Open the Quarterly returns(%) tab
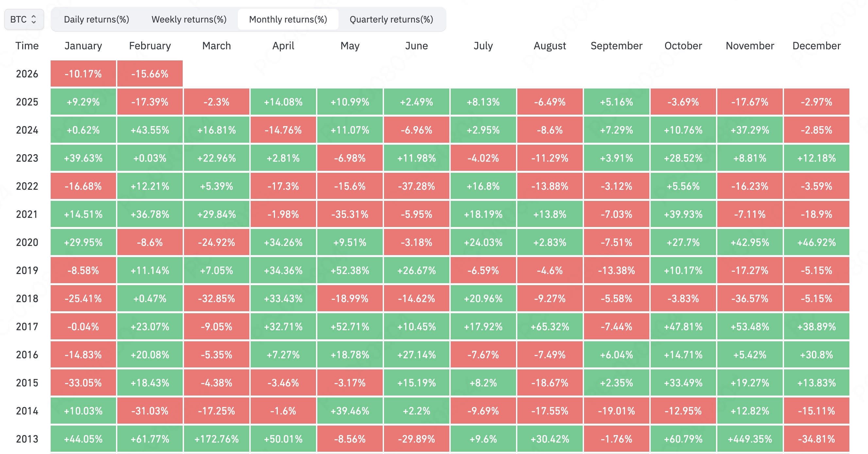Screen dimensions: 868x454 (391, 19)
